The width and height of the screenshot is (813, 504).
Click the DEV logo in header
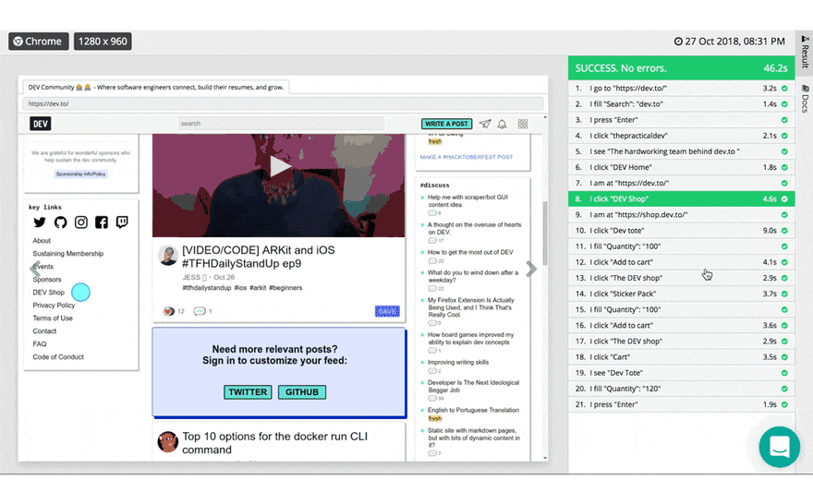pos(40,124)
